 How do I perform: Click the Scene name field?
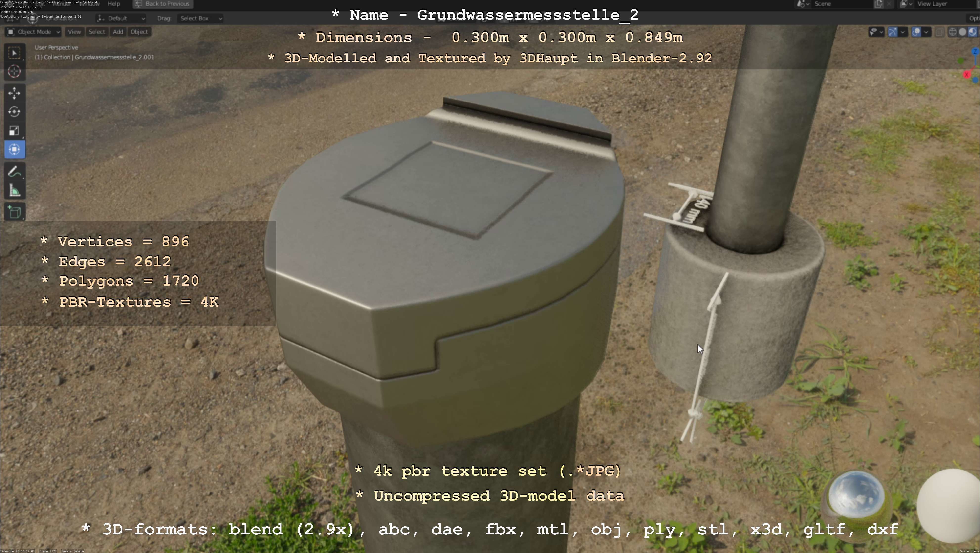[x=843, y=4]
